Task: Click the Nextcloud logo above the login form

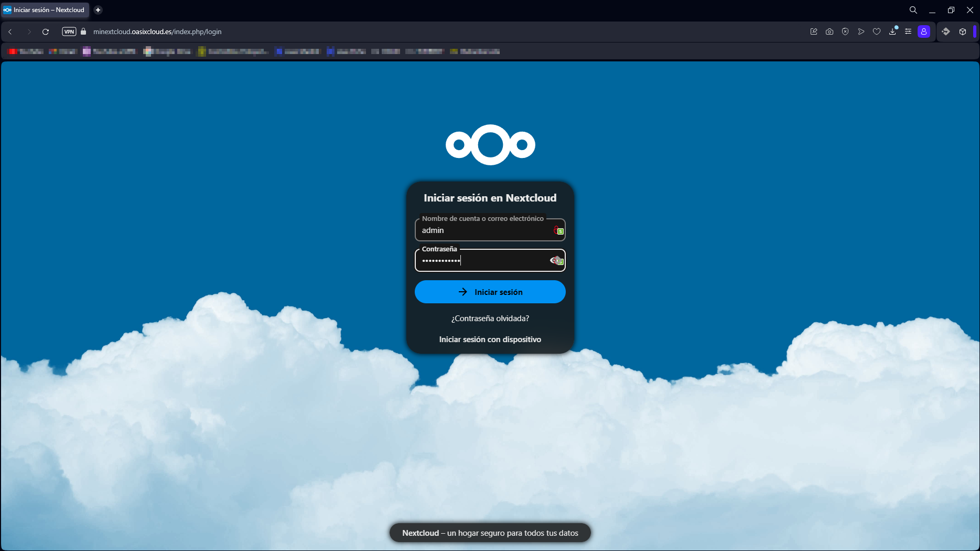Action: (x=490, y=144)
